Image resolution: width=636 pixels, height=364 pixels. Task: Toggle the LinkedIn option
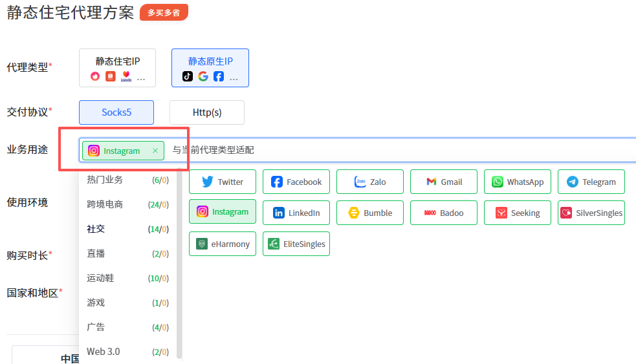pos(296,213)
